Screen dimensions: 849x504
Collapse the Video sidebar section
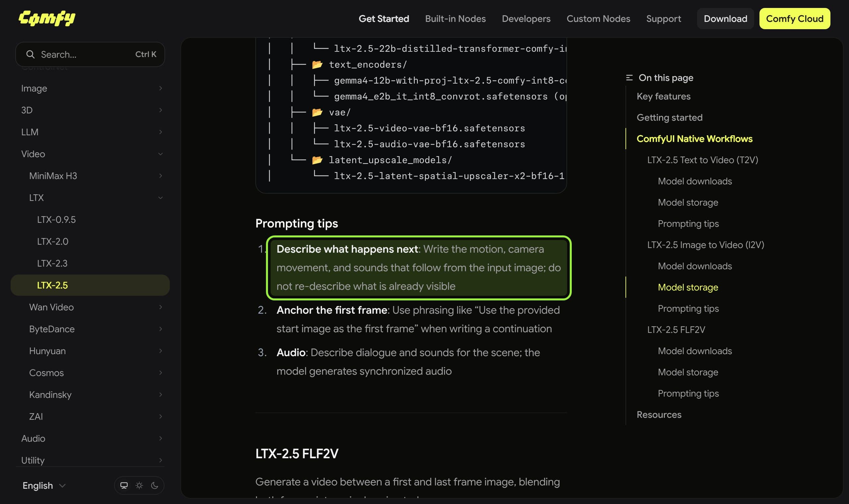click(x=90, y=154)
